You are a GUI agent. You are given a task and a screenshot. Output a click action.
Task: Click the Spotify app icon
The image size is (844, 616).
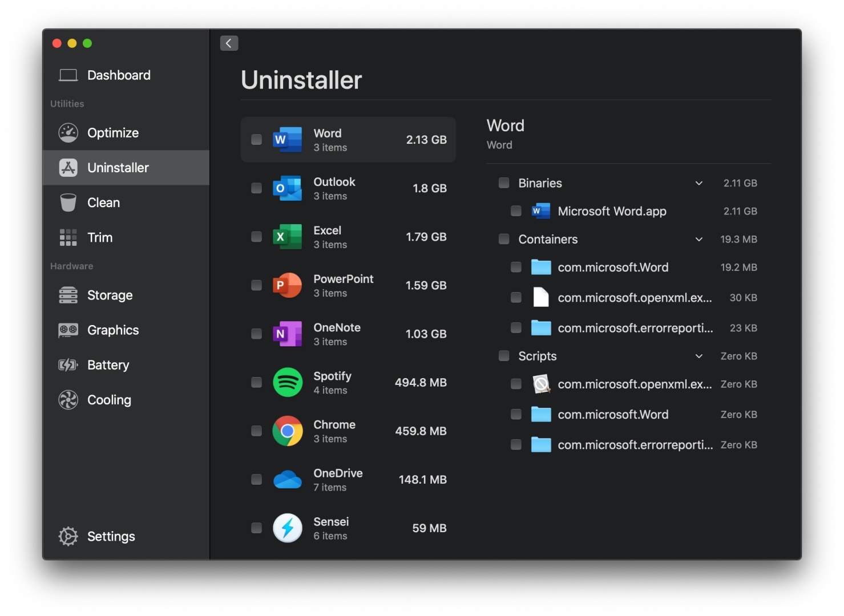(287, 382)
